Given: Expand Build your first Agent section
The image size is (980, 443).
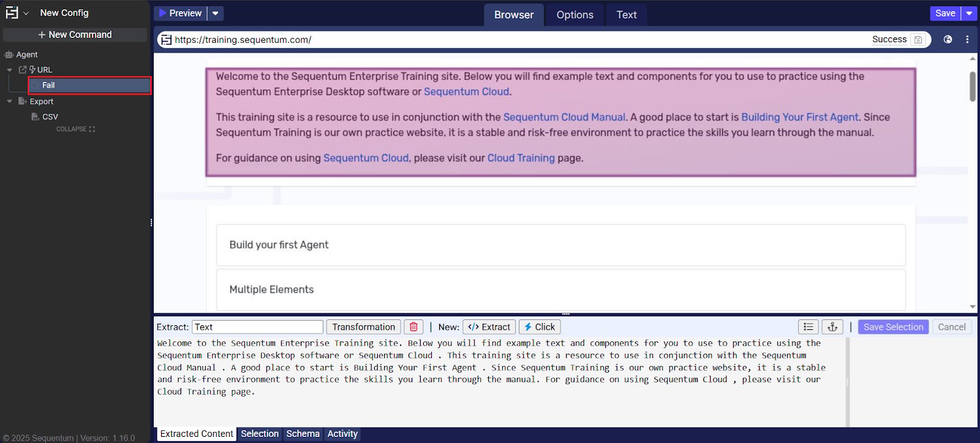Looking at the screenshot, I should [x=560, y=245].
